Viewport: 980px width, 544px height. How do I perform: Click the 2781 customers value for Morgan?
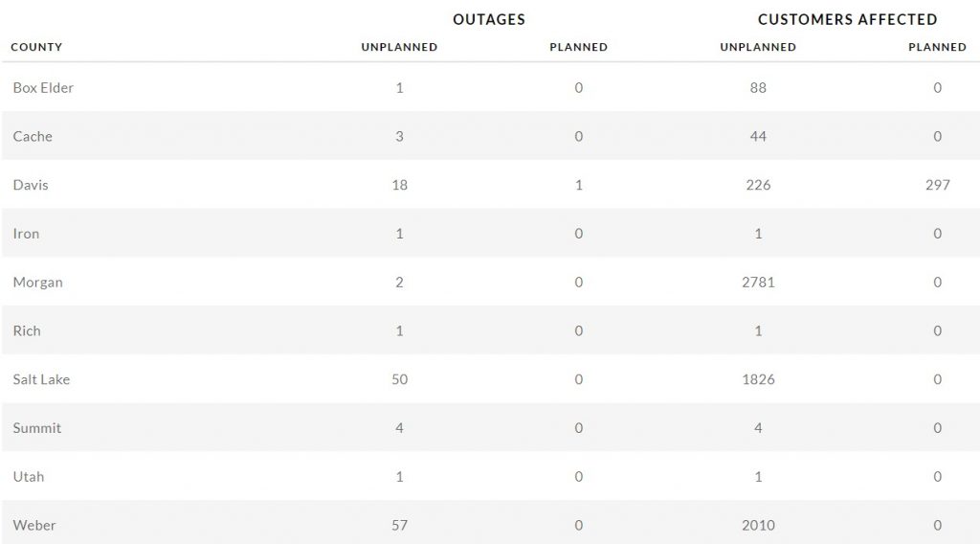(x=758, y=283)
